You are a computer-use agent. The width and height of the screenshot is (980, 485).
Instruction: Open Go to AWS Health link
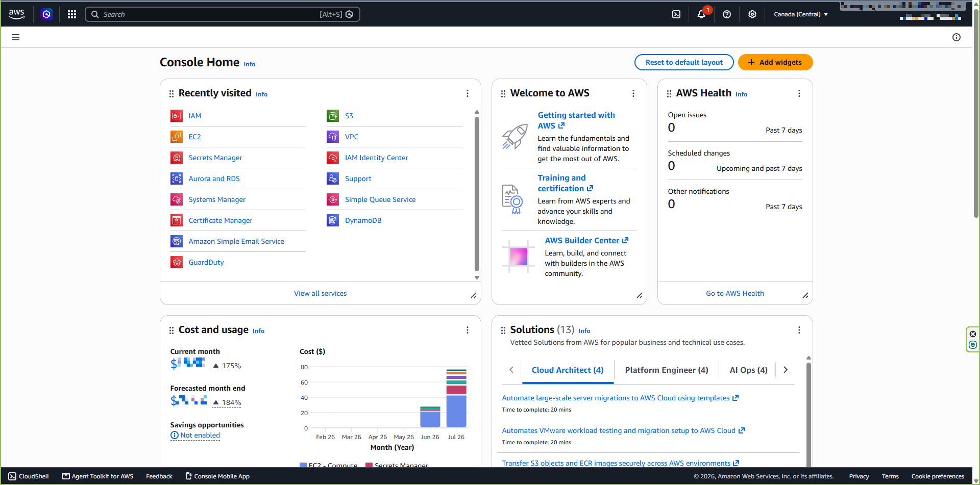point(735,293)
